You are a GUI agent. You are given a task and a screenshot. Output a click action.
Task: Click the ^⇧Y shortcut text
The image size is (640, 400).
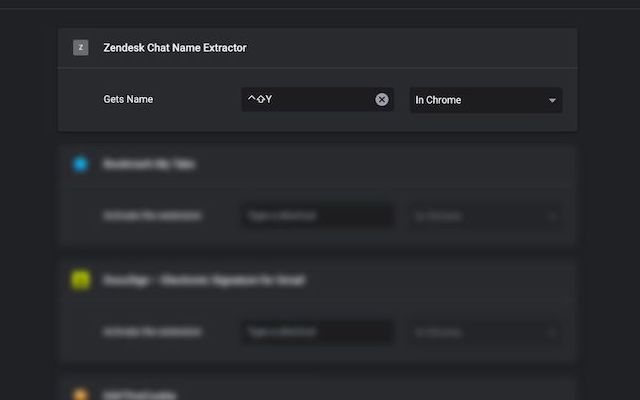point(260,100)
